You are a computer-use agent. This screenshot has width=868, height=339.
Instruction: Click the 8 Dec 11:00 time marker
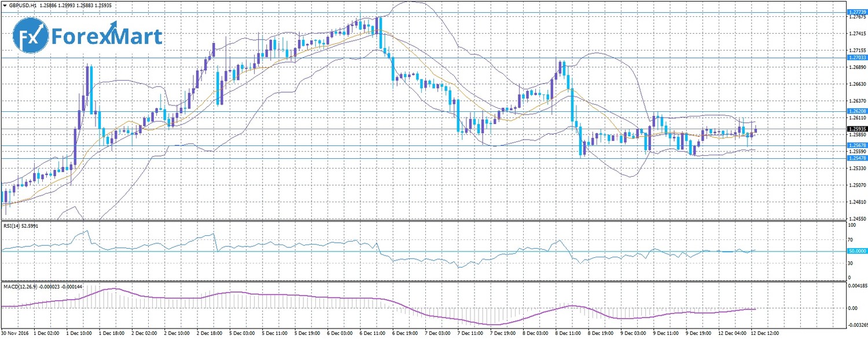tap(567, 334)
